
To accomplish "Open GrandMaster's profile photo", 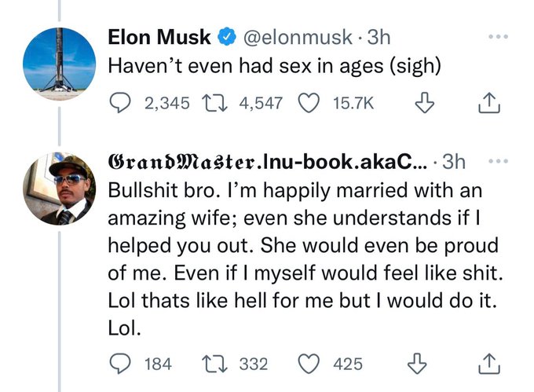I will 59,189.
